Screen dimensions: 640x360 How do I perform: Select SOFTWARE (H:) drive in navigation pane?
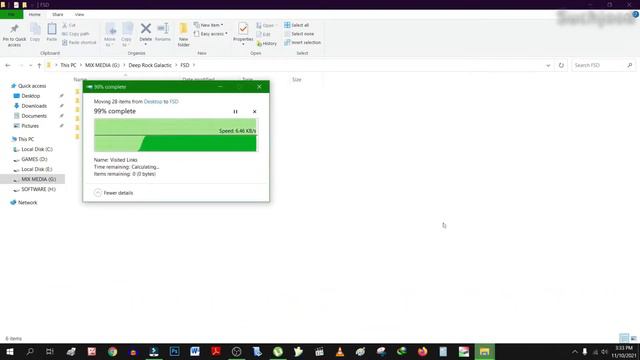pyautogui.click(x=38, y=189)
